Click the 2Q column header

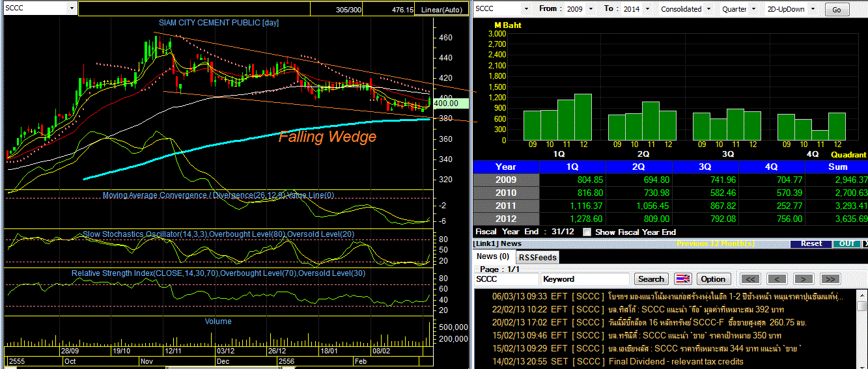click(639, 167)
